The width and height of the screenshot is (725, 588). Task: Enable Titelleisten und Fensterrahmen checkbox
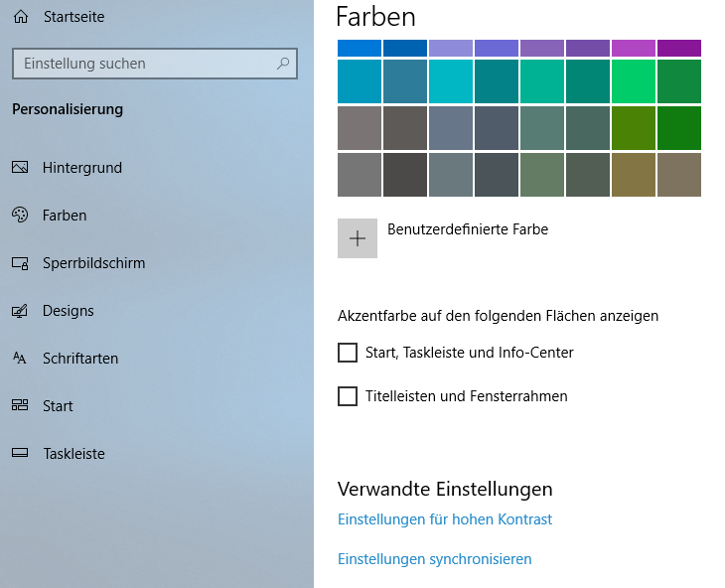tap(348, 396)
